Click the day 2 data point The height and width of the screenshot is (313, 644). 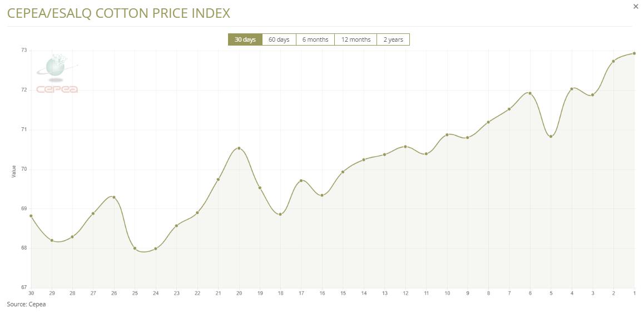point(613,61)
